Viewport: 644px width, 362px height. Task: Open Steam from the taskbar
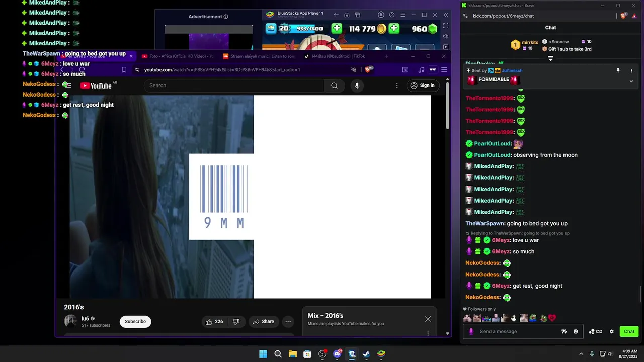(366, 354)
